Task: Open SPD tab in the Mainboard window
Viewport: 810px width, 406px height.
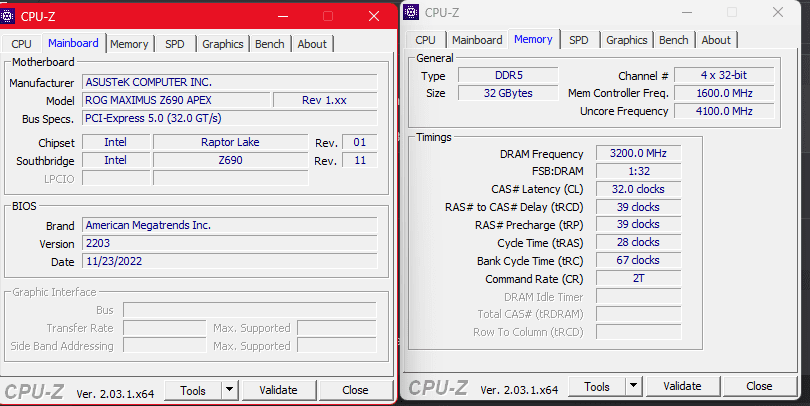Action: [x=175, y=44]
